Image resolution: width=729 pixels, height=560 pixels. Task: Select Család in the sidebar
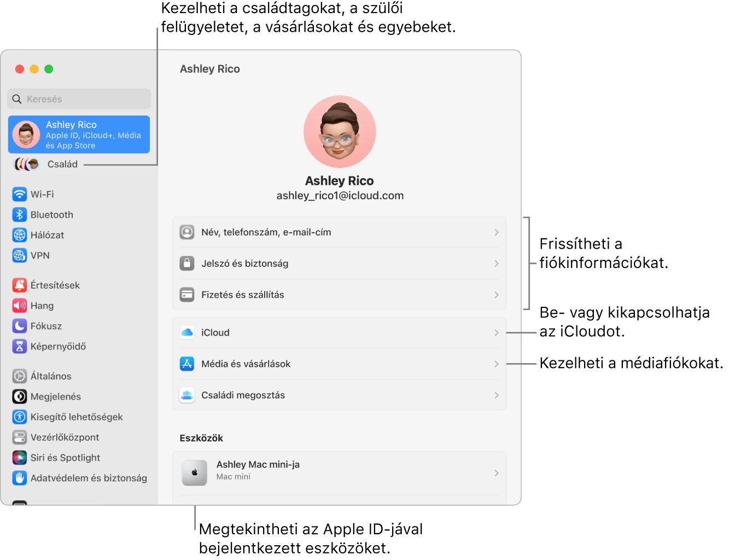coord(62,164)
